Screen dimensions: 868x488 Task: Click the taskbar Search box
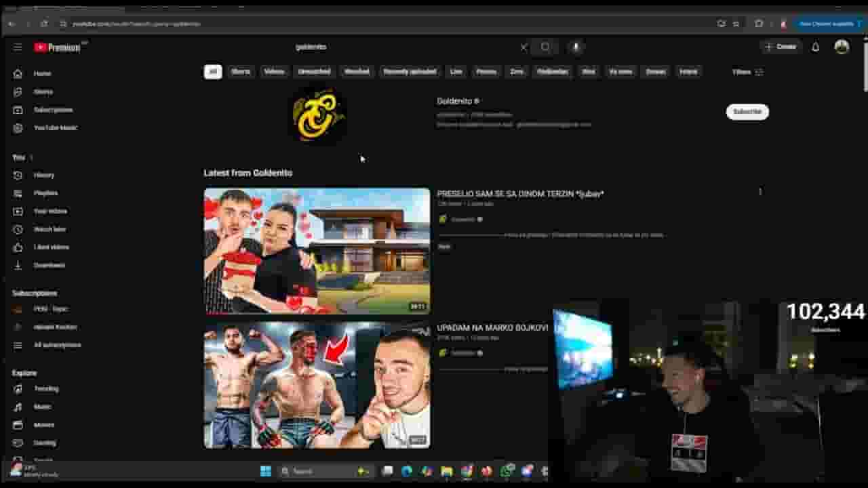[x=325, y=471]
